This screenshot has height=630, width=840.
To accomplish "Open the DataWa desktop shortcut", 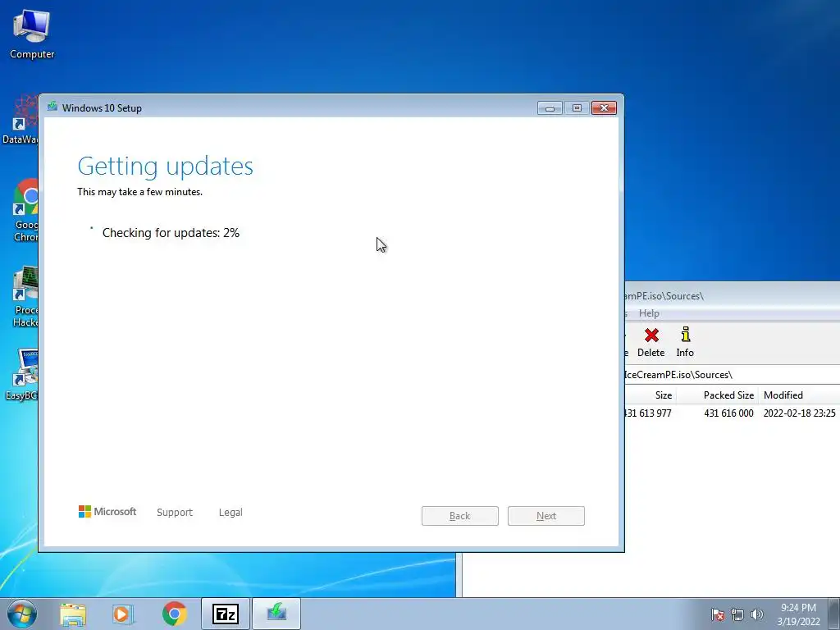I will coord(21,120).
